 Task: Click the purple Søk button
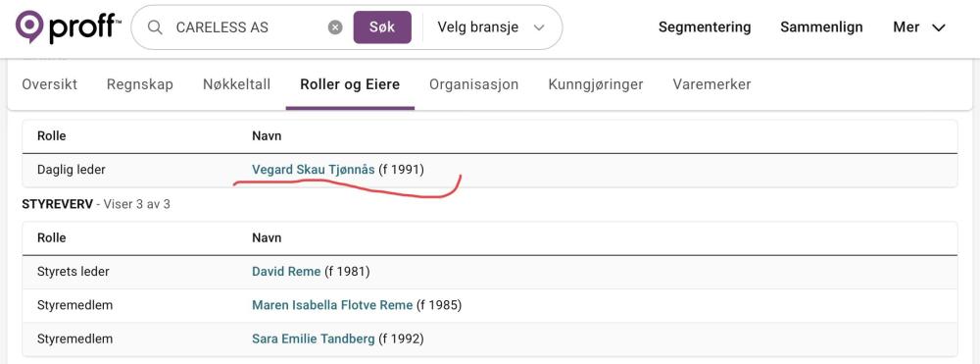382,27
